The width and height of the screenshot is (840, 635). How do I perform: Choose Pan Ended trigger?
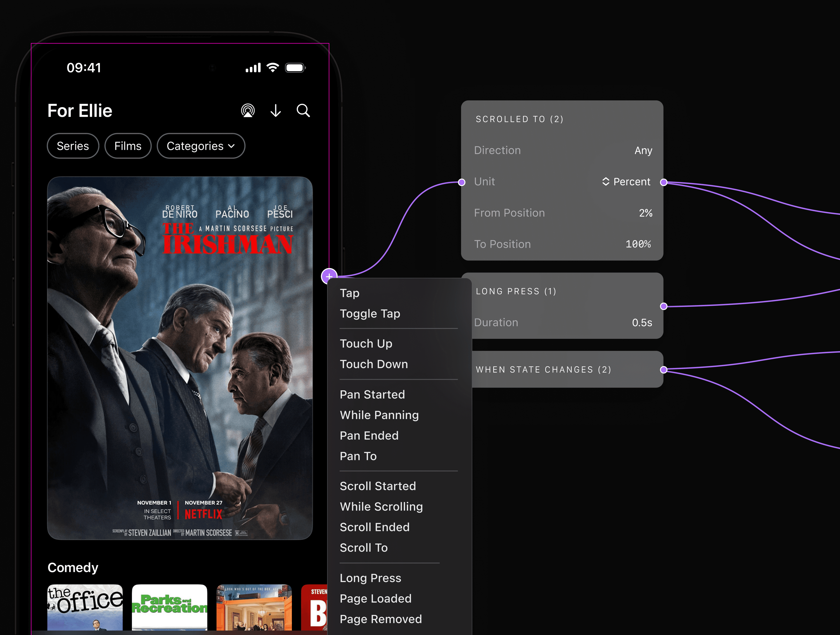click(x=369, y=435)
